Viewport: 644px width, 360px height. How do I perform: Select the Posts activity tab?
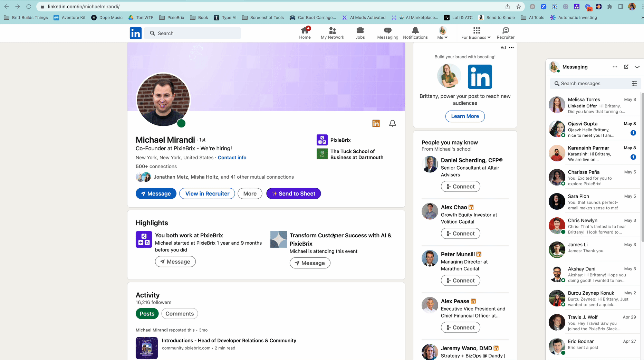click(x=147, y=314)
